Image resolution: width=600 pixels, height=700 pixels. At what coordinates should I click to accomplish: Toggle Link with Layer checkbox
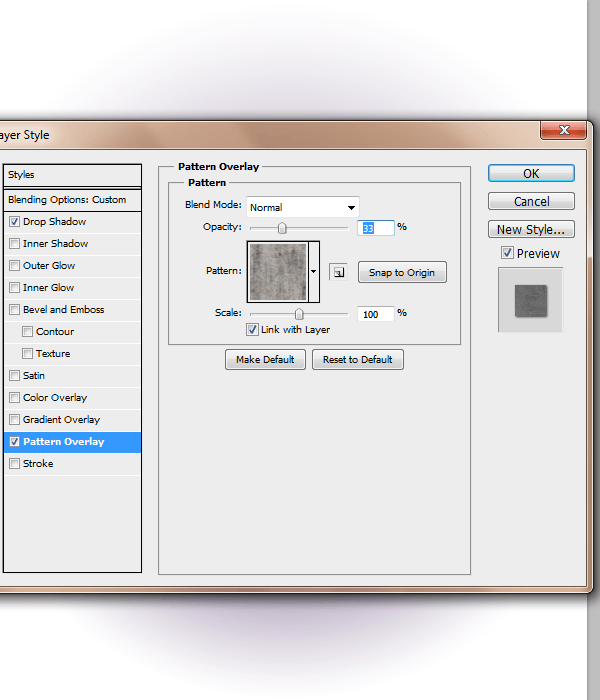[252, 329]
